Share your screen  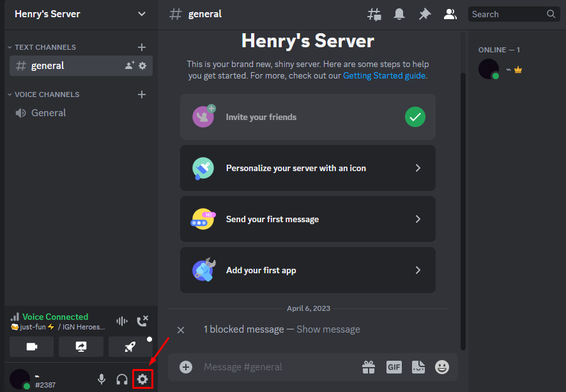(81, 347)
